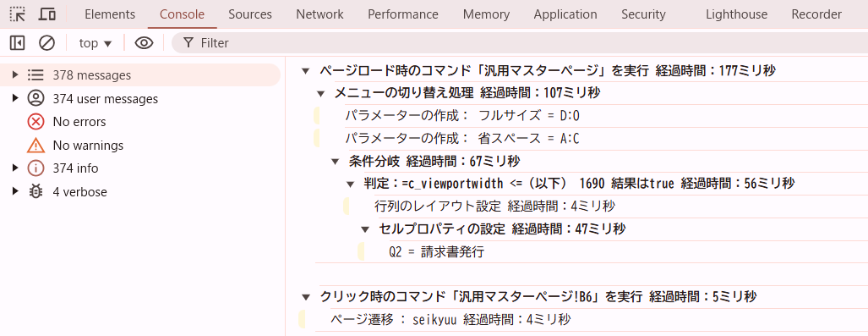Switch to the Elements tab
868x336 pixels.
[x=110, y=14]
